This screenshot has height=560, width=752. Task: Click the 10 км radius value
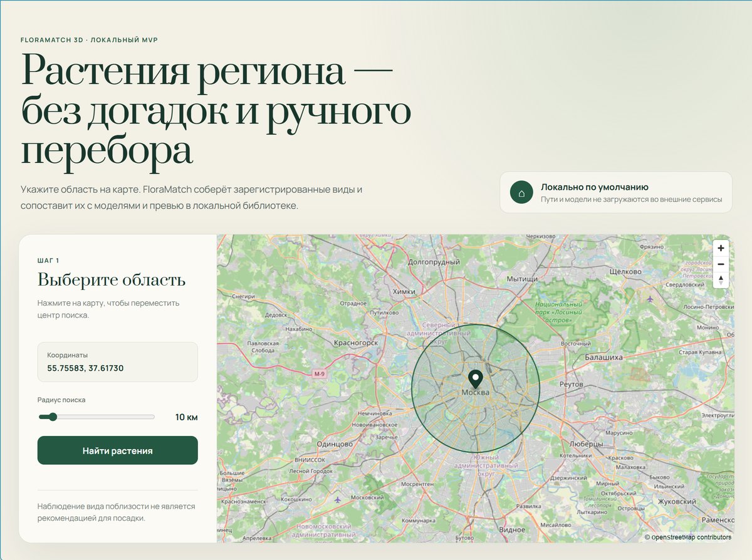(186, 417)
